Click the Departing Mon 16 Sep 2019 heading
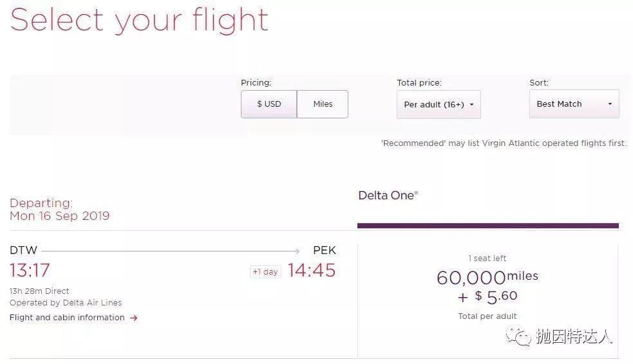 59,209
